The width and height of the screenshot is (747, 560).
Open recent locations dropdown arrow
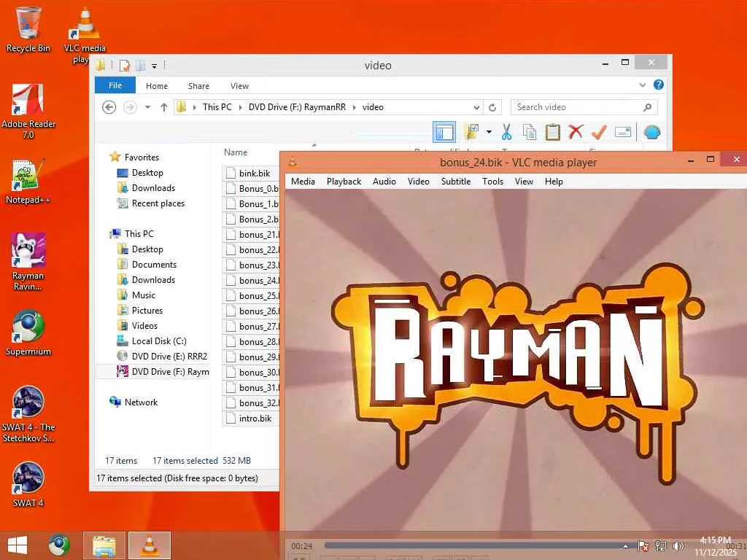(x=147, y=107)
